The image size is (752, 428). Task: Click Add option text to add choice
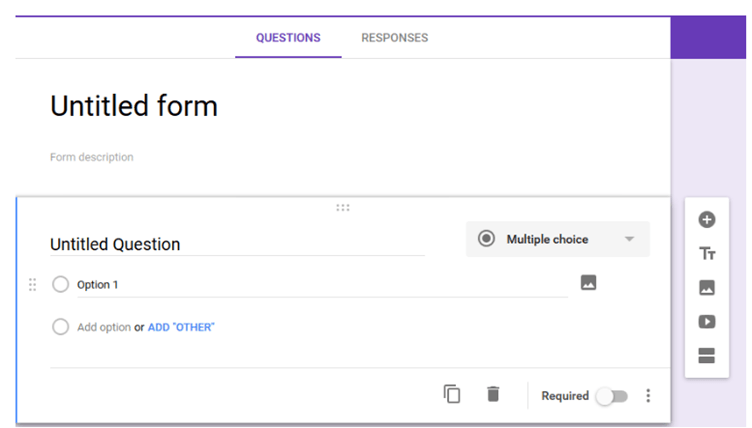[x=104, y=327]
